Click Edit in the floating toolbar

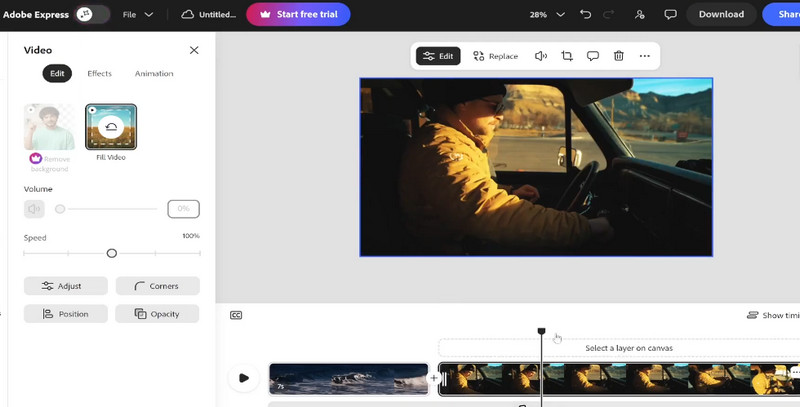(438, 56)
